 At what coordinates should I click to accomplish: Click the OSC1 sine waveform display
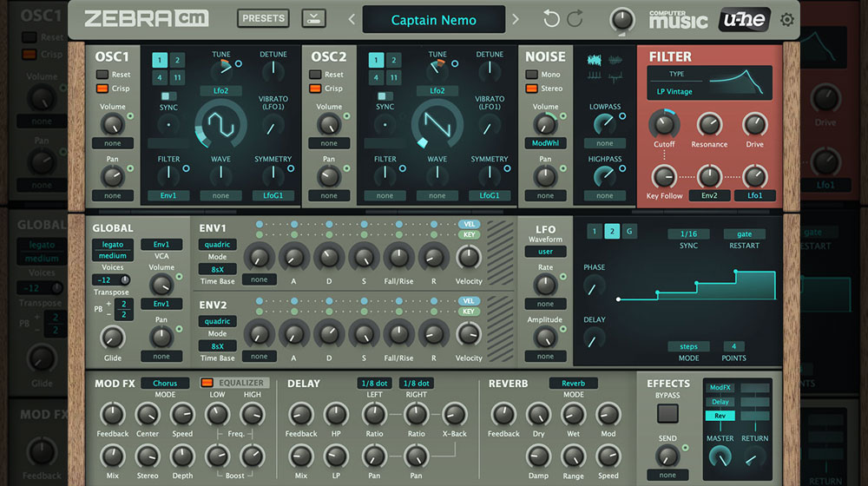pyautogui.click(x=220, y=125)
